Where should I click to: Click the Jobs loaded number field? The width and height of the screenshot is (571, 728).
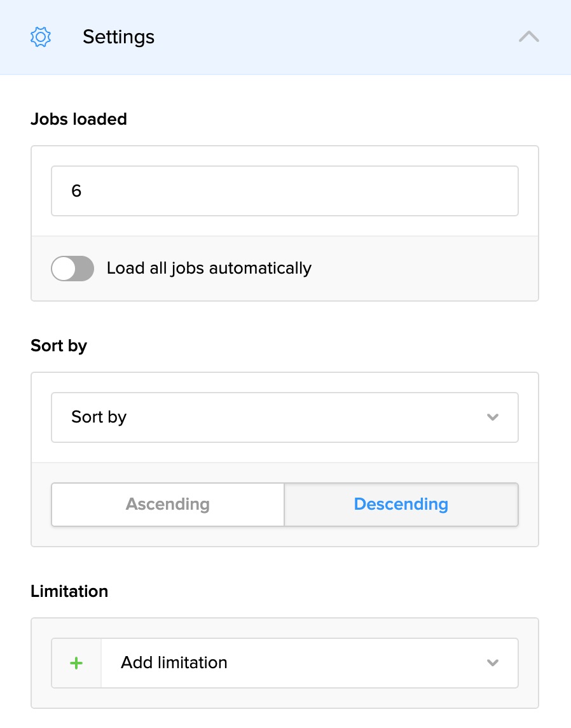284,191
